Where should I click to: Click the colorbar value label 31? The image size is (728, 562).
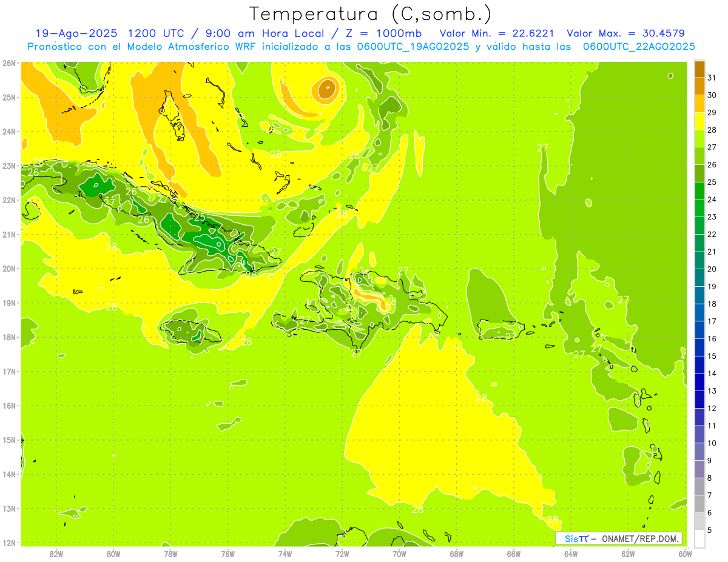[713, 78]
